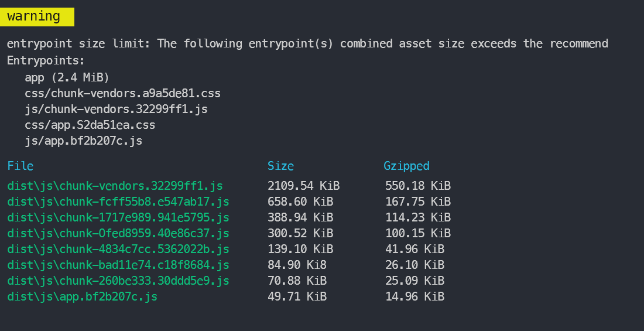644x331 pixels.
Task: Click js/chunk-vendors.32299ff1.js entrypoint entry
Action: pos(117,109)
